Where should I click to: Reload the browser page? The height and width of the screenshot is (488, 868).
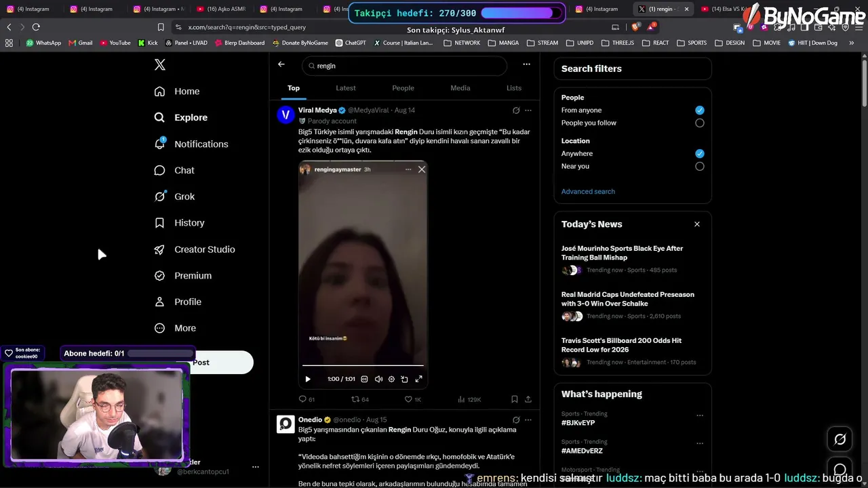tap(36, 27)
